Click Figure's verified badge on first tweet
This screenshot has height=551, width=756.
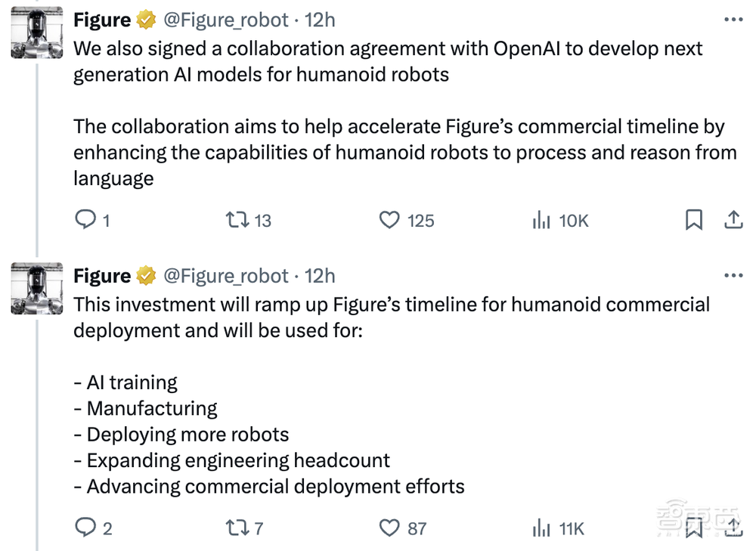coord(146,20)
